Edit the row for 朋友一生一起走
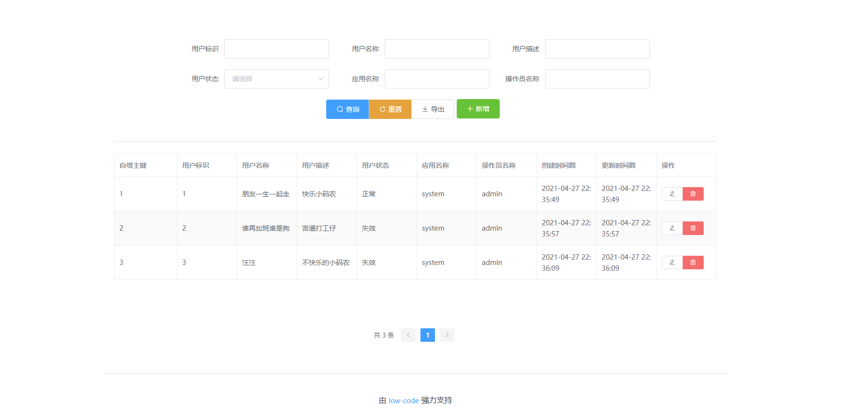868x410 pixels. (x=672, y=194)
